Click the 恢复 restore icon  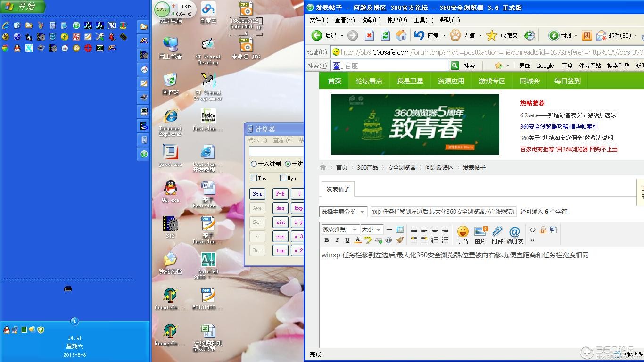(419, 35)
